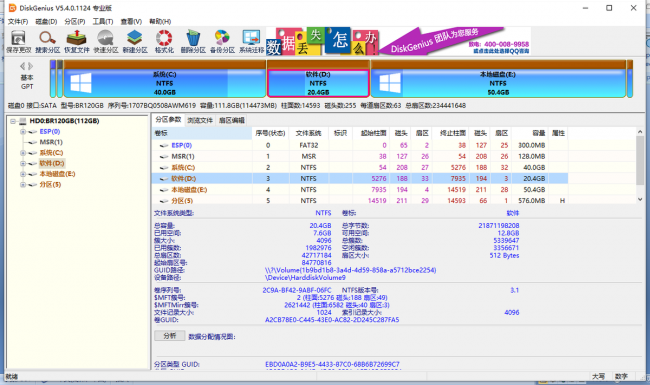Click the GUID path \\?\Volume value text
This screenshot has width=650, height=385.
(350, 270)
